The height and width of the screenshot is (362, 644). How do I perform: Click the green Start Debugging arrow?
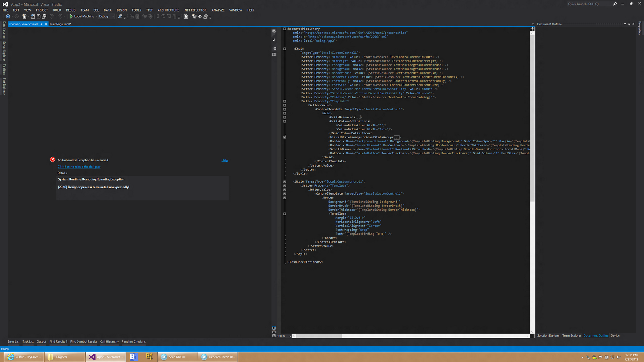click(x=71, y=16)
